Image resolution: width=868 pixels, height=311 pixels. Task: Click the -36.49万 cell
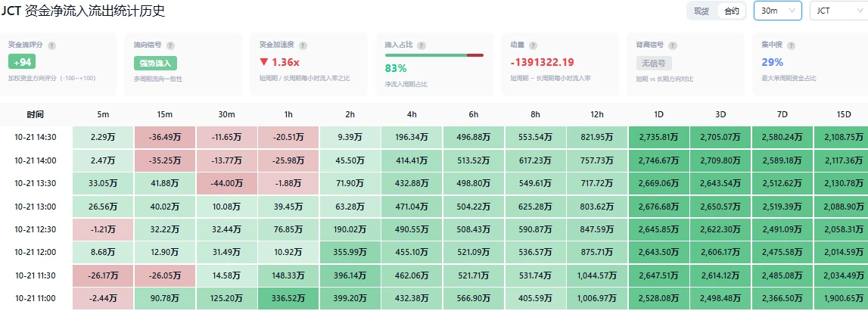(164, 137)
